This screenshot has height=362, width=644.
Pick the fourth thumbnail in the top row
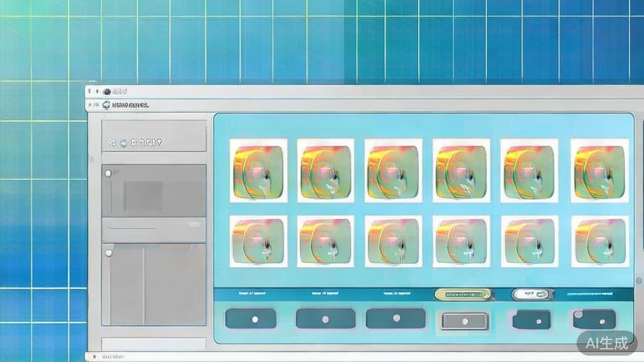[461, 170]
